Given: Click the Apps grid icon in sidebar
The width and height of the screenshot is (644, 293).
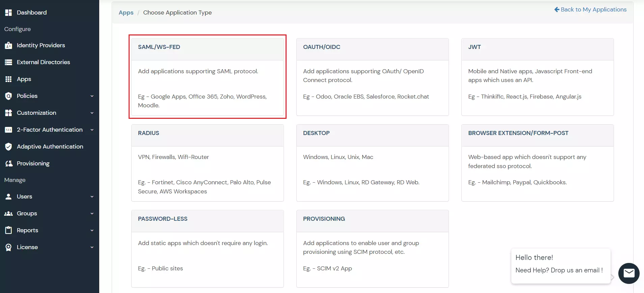Looking at the screenshot, I should [8, 79].
